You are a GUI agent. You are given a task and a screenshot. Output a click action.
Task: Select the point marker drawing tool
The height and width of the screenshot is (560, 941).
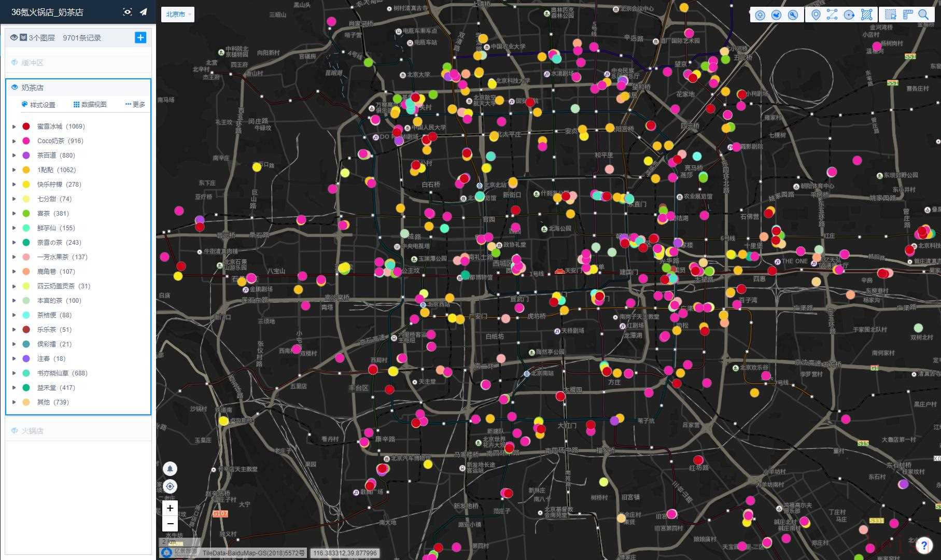[816, 15]
